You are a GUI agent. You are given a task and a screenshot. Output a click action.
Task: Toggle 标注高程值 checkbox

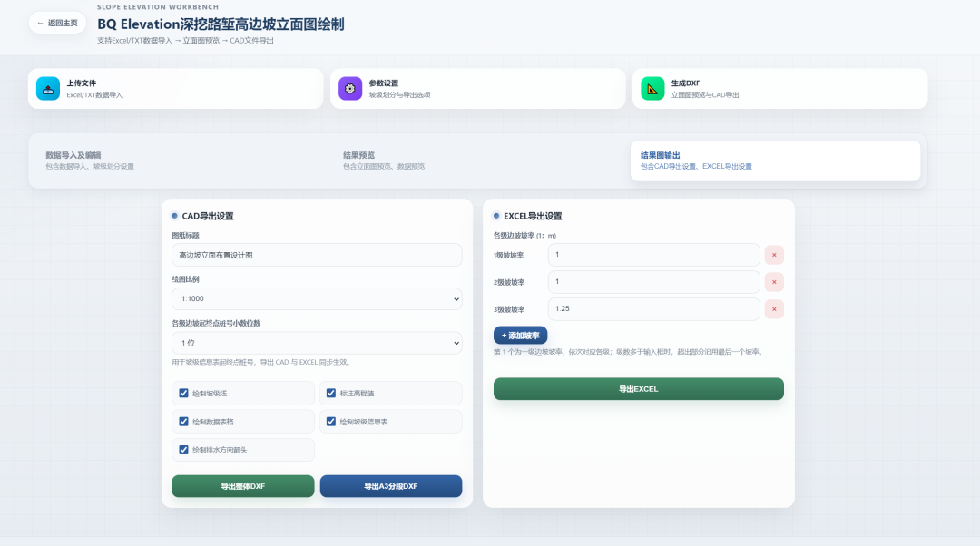(331, 393)
